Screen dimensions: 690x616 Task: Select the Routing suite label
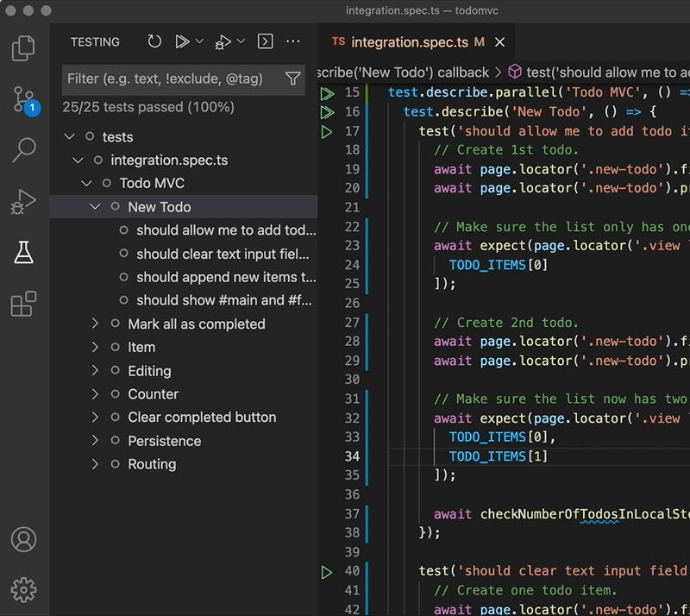[152, 464]
